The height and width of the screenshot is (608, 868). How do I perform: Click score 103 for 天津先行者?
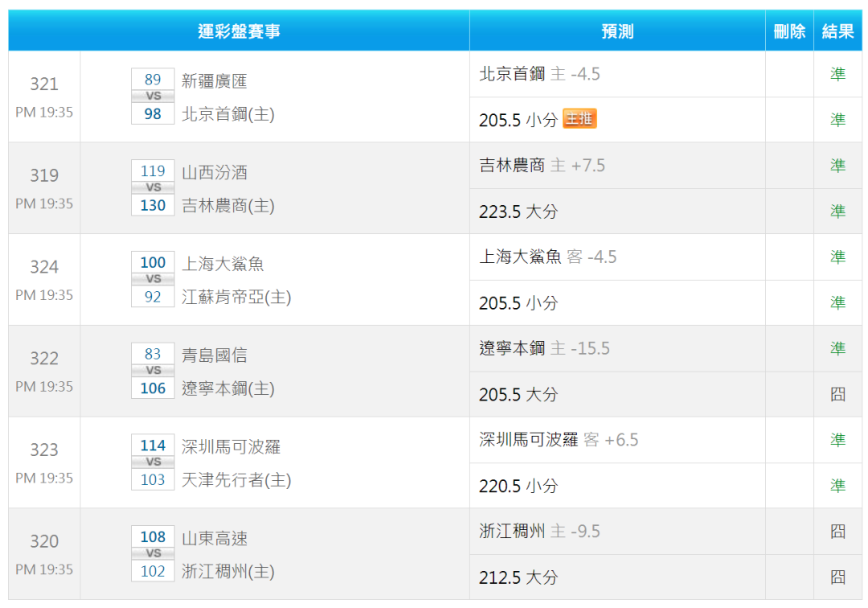coord(153,479)
